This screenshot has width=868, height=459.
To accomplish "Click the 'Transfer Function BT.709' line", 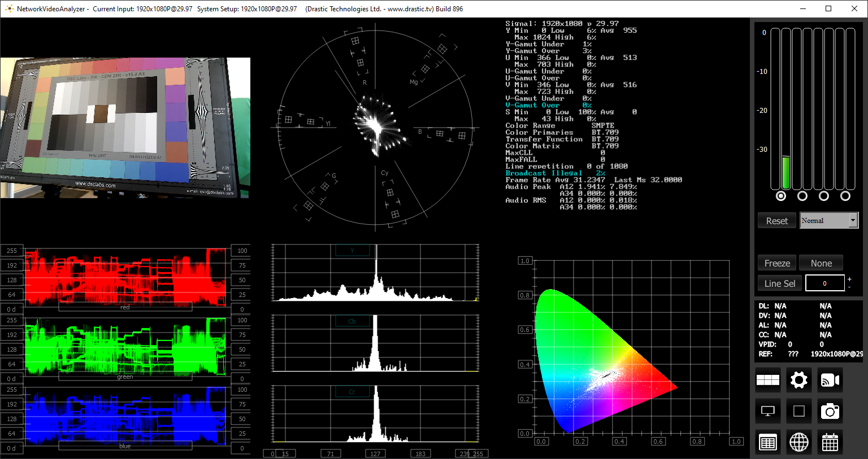I will [x=562, y=139].
